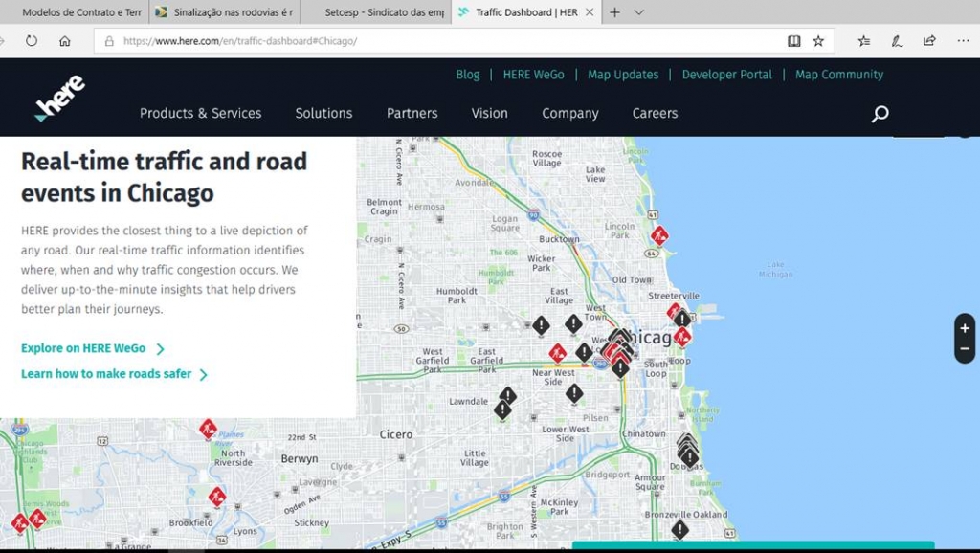
Task: Select the black warning marker near Bronzeville
Action: pos(679,529)
